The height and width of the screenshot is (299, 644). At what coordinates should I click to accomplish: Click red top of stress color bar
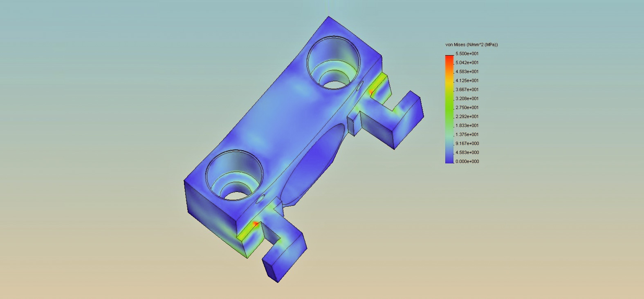(449, 58)
